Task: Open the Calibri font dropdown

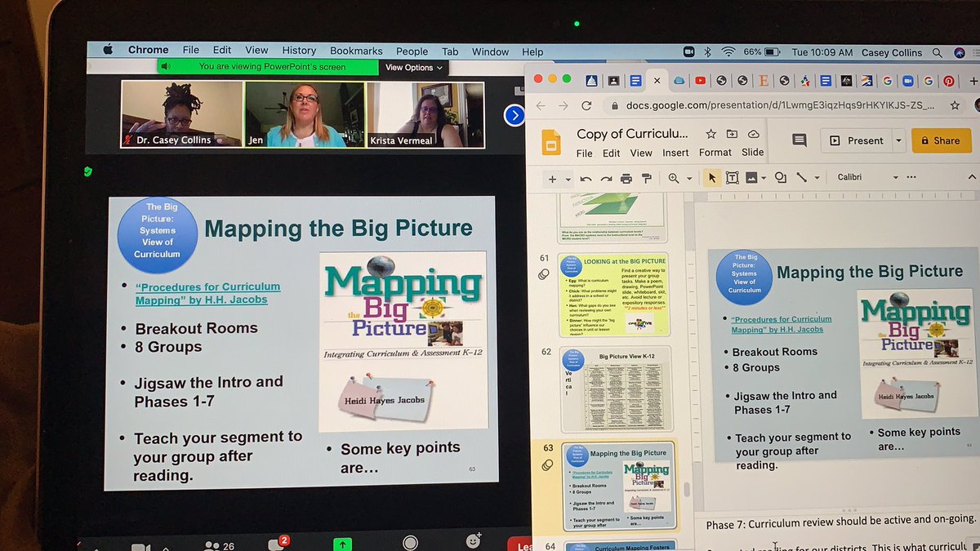Action: pos(867,177)
